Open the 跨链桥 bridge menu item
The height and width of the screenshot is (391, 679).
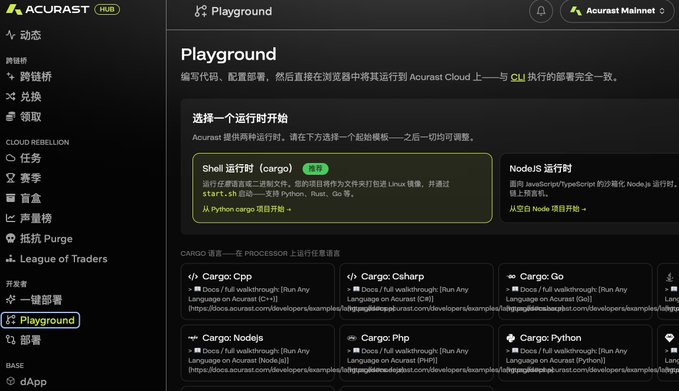pyautogui.click(x=29, y=77)
